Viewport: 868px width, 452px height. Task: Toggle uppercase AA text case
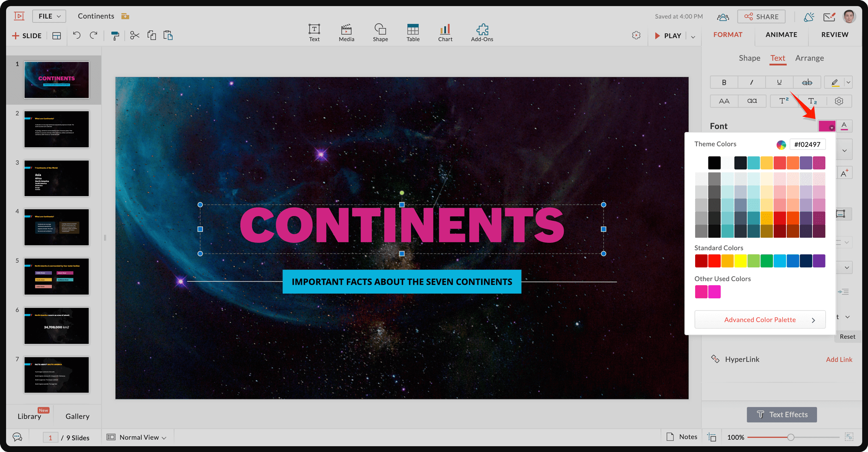[x=724, y=101]
